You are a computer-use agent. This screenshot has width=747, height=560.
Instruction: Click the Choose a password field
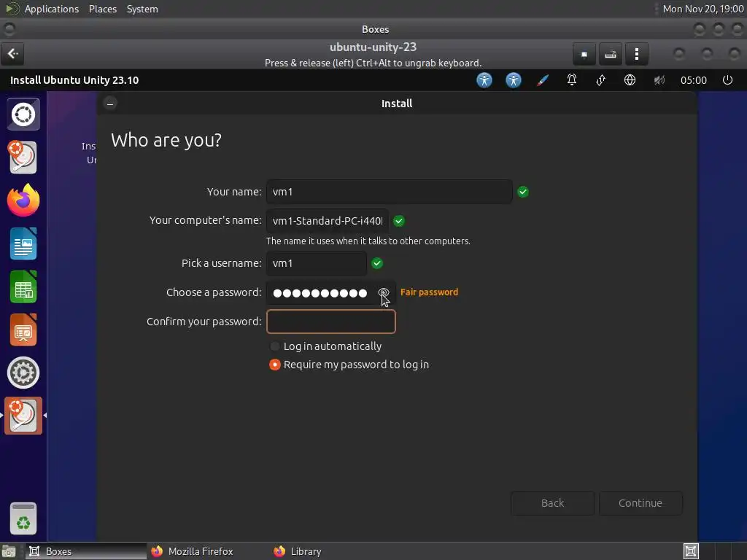(330, 292)
